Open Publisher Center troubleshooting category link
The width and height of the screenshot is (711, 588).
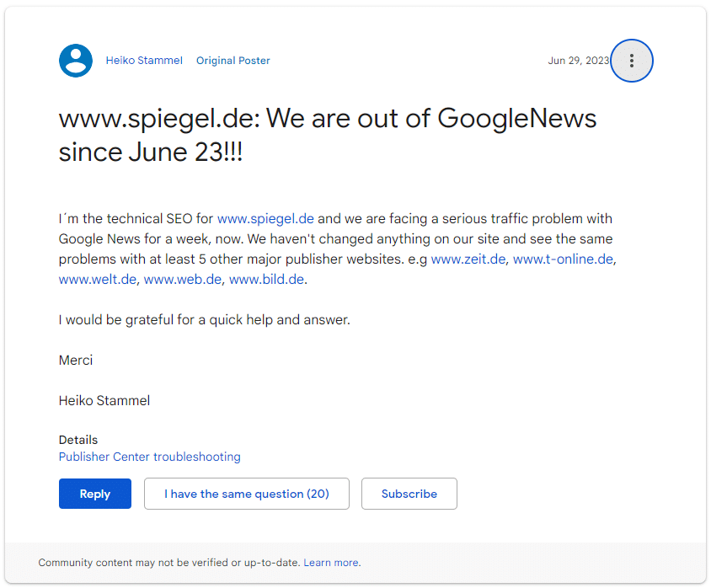pyautogui.click(x=150, y=457)
